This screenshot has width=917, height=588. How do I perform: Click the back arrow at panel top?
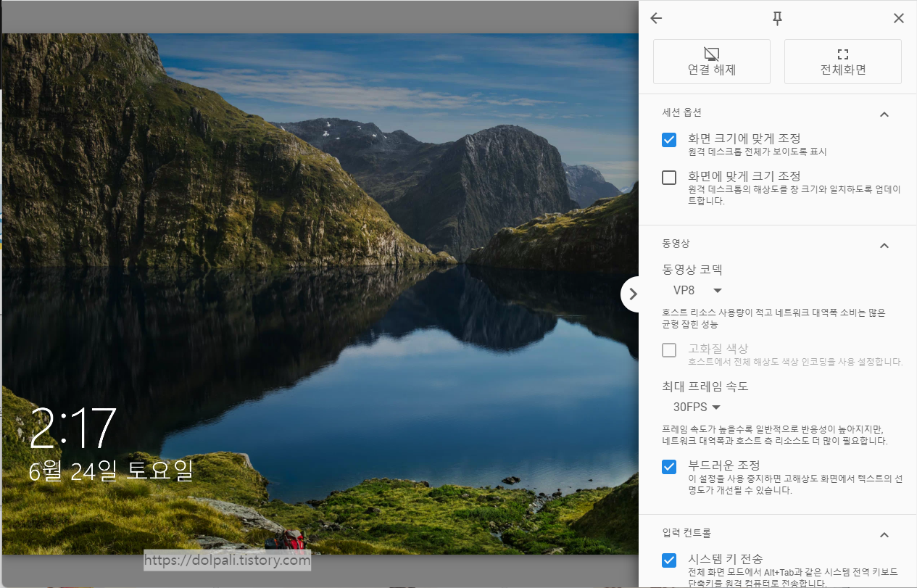[655, 18]
